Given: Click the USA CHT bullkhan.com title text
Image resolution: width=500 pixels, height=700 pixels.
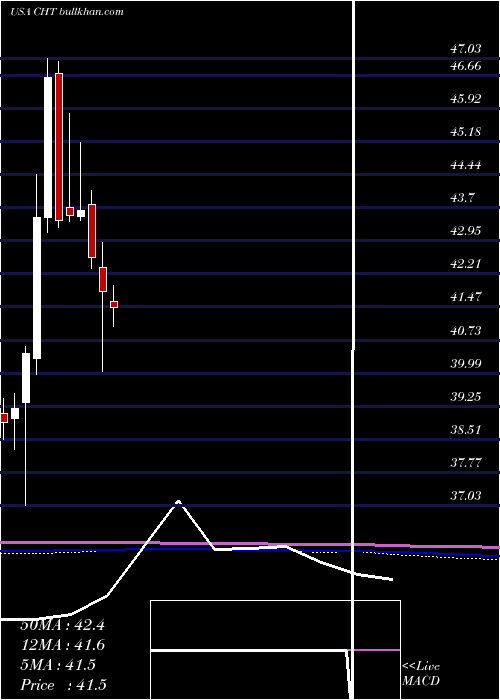Looking at the screenshot, I should pyautogui.click(x=67, y=12).
